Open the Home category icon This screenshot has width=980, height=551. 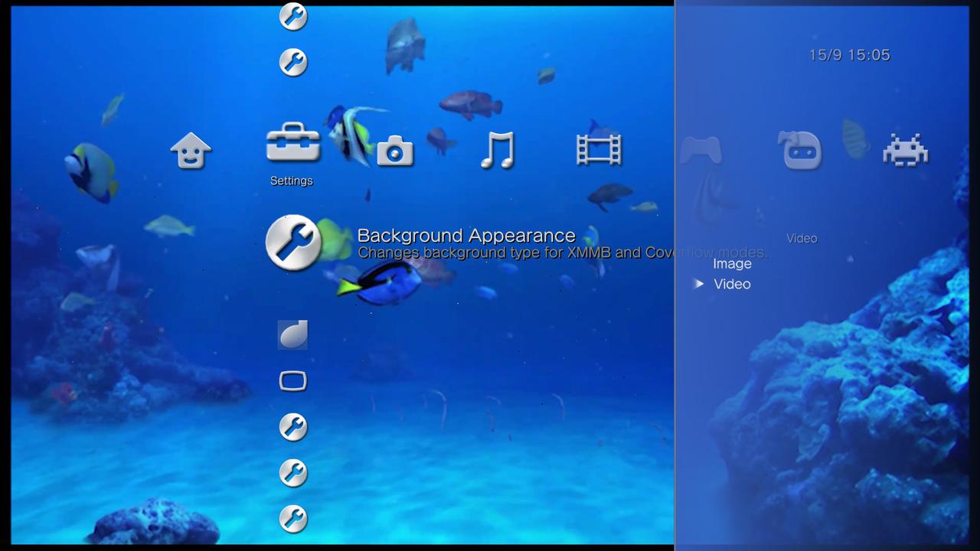point(191,150)
